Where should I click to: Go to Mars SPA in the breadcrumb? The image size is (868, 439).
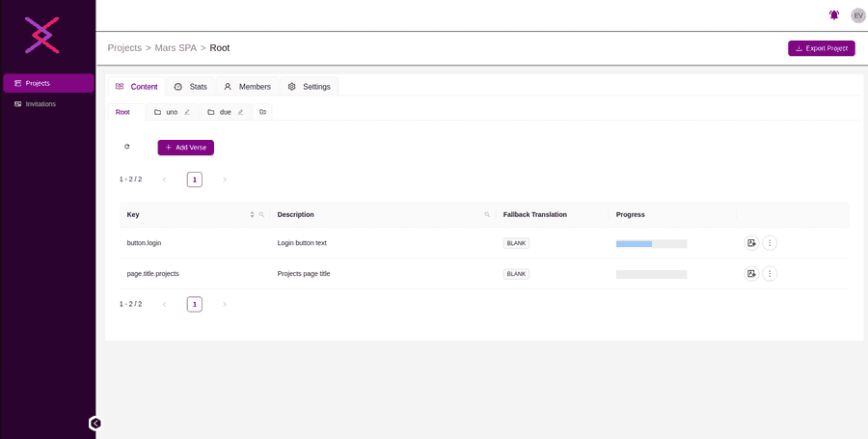(x=176, y=48)
